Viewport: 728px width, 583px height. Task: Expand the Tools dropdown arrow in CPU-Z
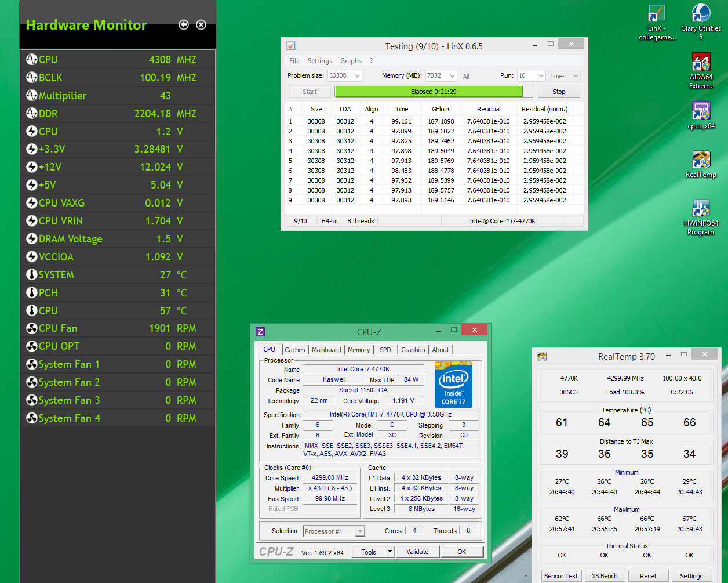click(390, 552)
